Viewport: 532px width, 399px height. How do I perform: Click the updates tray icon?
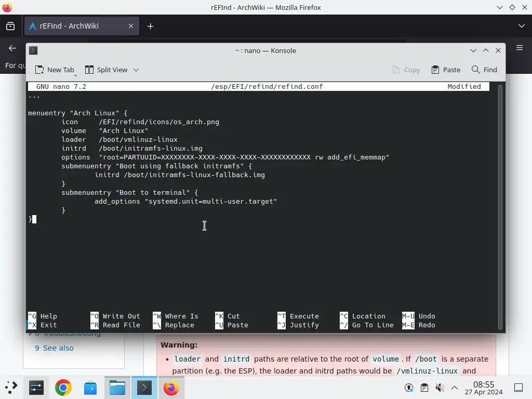click(409, 388)
